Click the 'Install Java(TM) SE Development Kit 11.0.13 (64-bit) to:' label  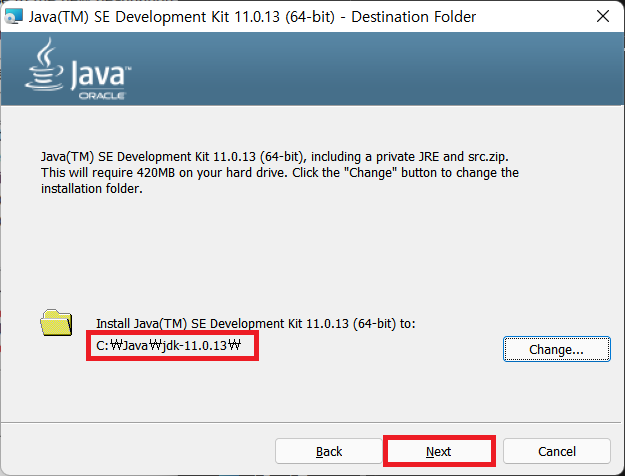(256, 323)
